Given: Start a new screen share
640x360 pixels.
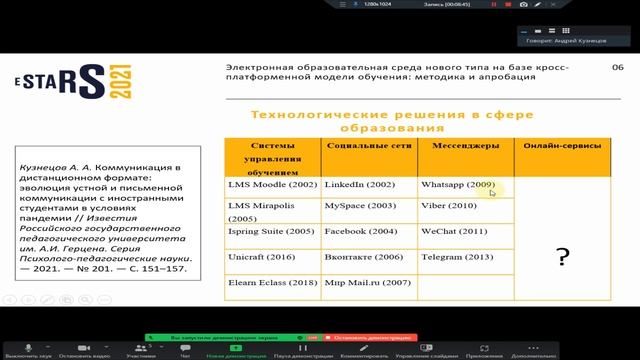Looking at the screenshot, I should pyautogui.click(x=236, y=351).
